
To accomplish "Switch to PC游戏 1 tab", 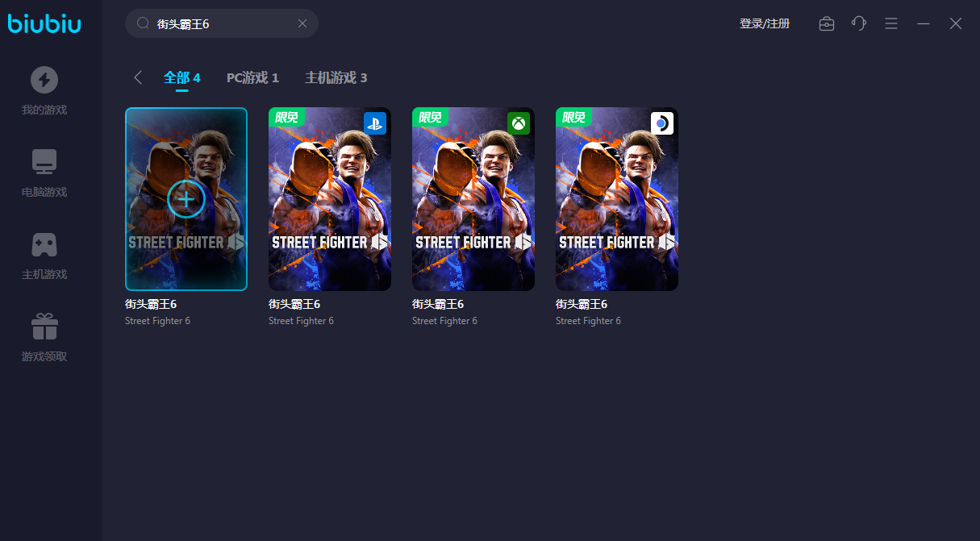I will tap(252, 77).
